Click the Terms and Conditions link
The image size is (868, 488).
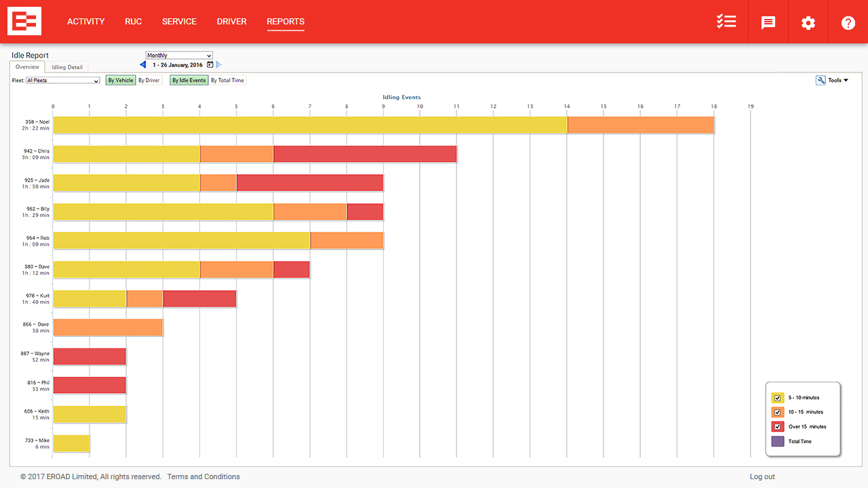pos(203,476)
